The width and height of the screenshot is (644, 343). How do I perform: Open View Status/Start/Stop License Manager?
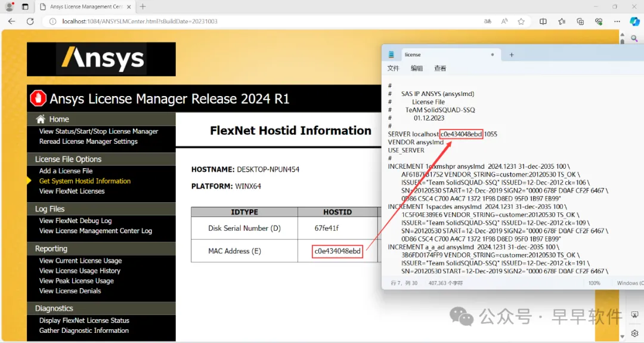pos(98,131)
